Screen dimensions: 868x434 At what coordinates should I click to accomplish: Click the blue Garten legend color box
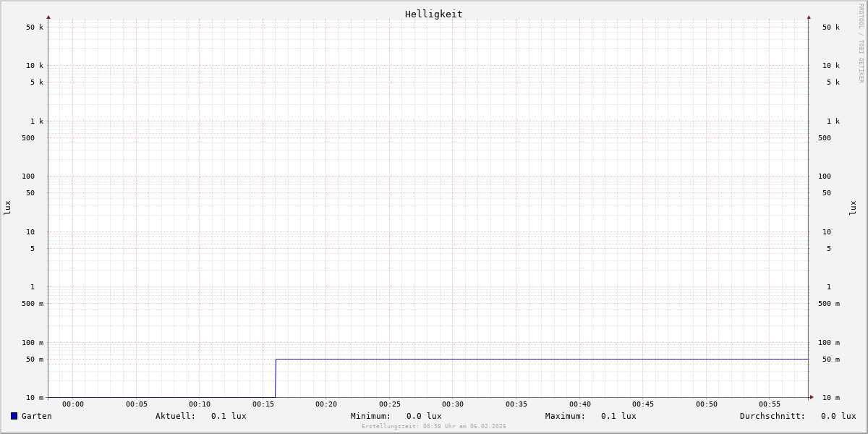coord(14,416)
